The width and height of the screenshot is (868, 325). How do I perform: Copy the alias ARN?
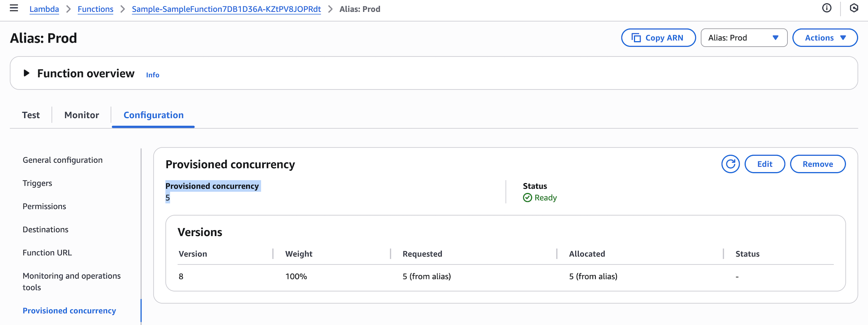658,38
